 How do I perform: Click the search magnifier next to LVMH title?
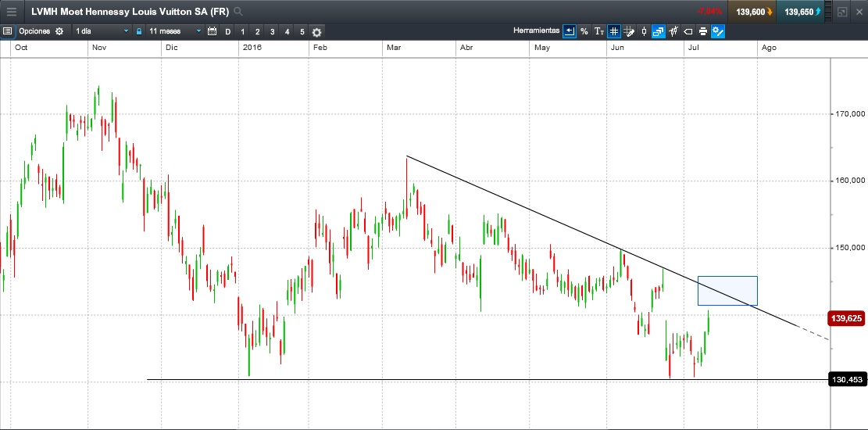point(238,12)
